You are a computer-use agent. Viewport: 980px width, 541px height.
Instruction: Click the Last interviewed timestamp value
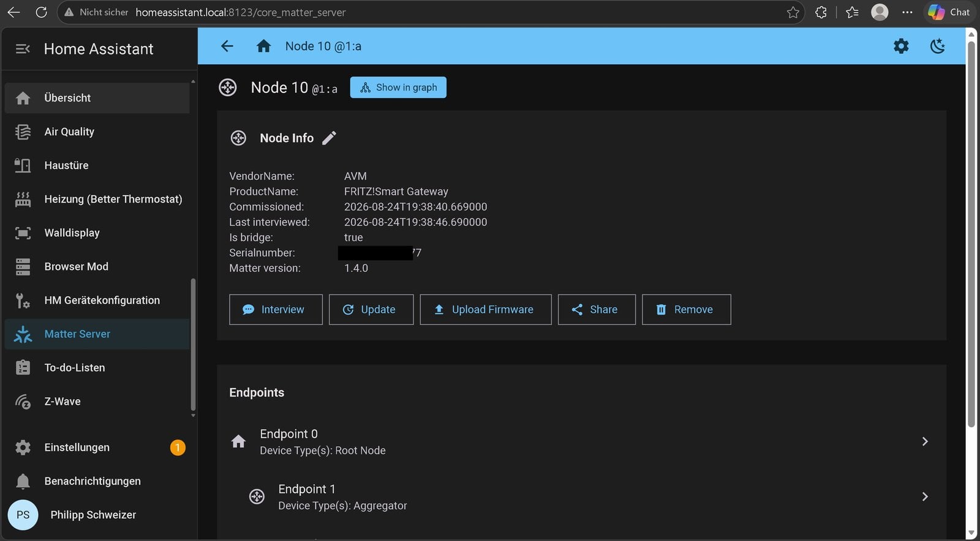[416, 222]
